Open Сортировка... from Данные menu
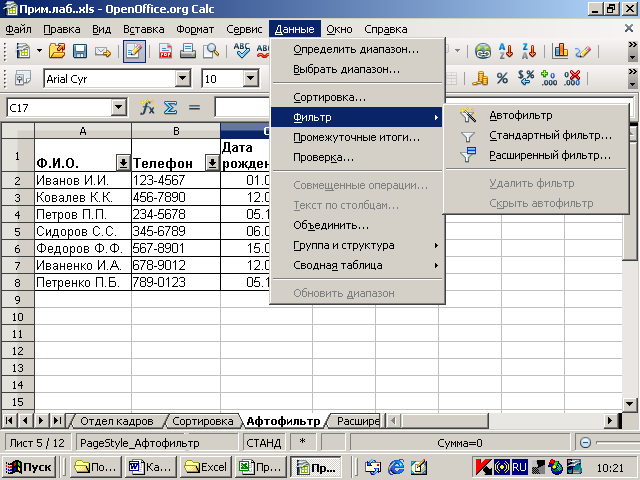Viewport: 640px width, 480px height. pyautogui.click(x=357, y=98)
